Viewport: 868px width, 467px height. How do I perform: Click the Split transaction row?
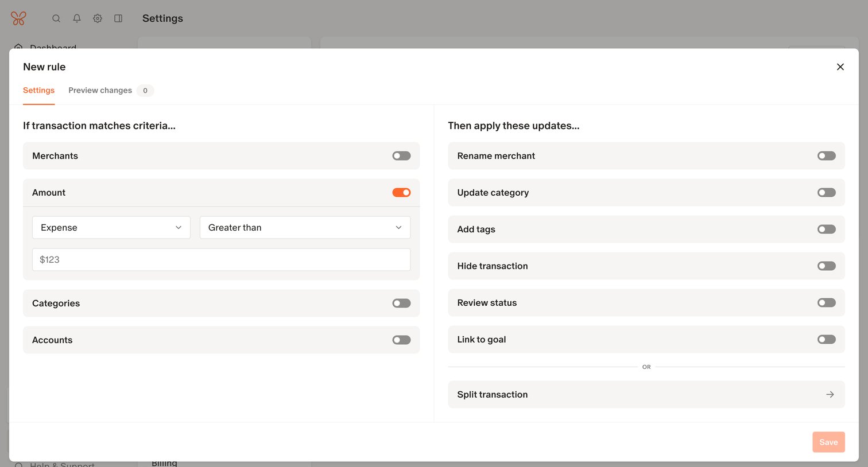coord(646,395)
